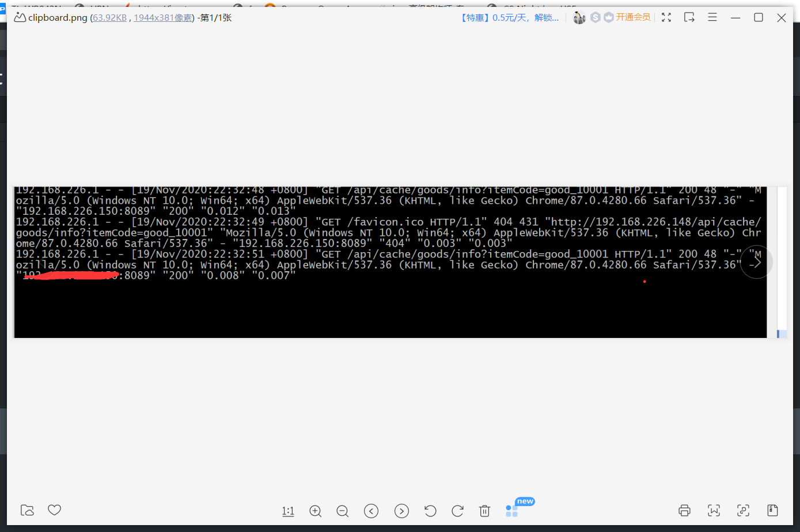The image size is (800, 532).
Task: Open the hamburger menu in title bar
Action: (712, 17)
